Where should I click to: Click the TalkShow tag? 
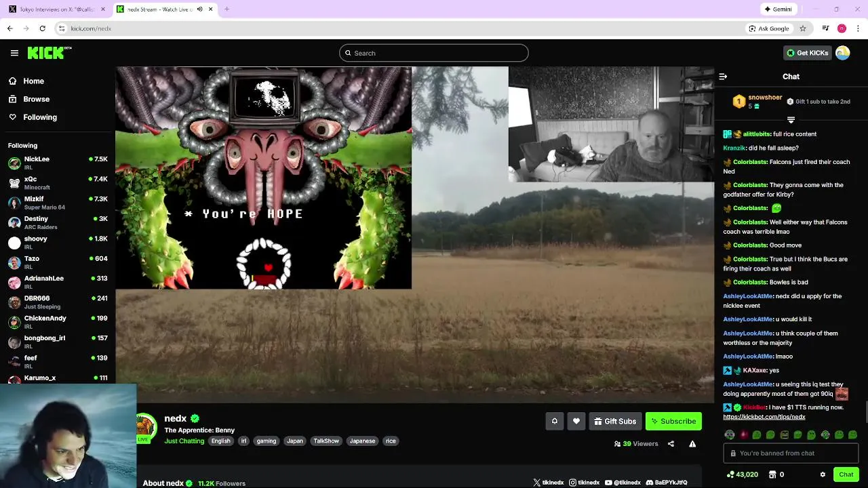pyautogui.click(x=326, y=441)
